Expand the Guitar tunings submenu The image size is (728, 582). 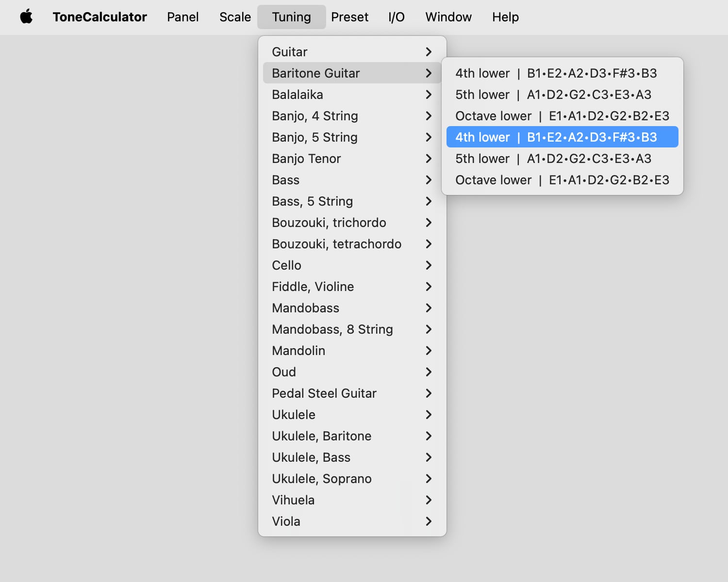[351, 52]
